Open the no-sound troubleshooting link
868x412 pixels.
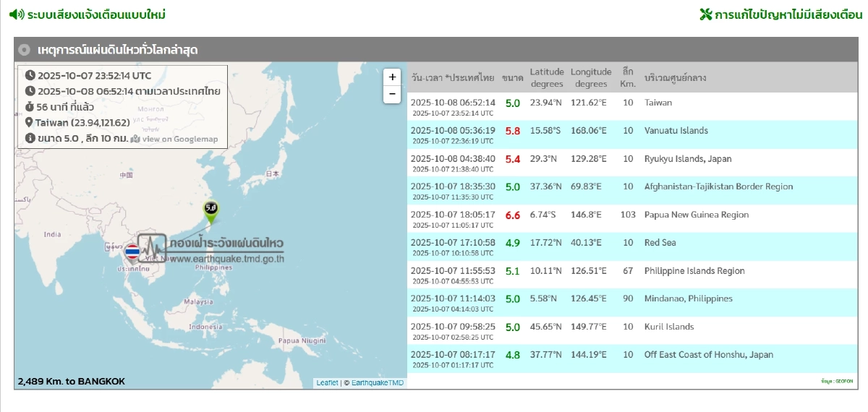tap(788, 14)
